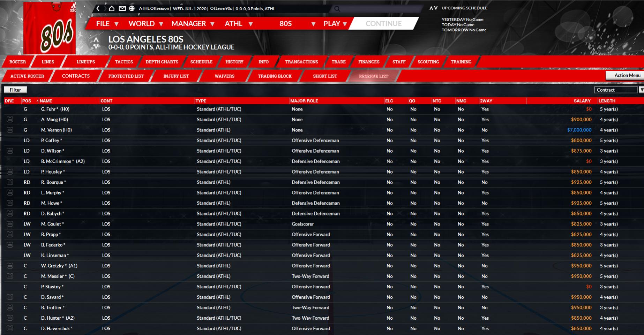Expand the PLAY dropdown menu
644x335 pixels.
pyautogui.click(x=335, y=24)
